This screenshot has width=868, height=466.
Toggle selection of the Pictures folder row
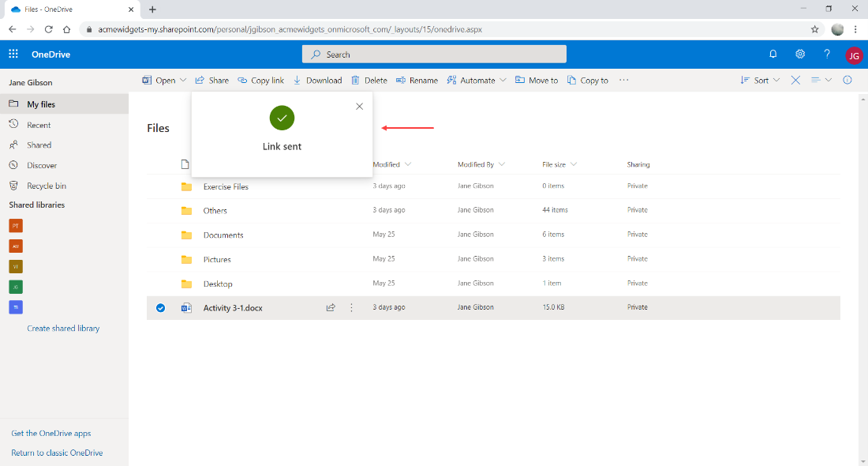[x=160, y=259]
